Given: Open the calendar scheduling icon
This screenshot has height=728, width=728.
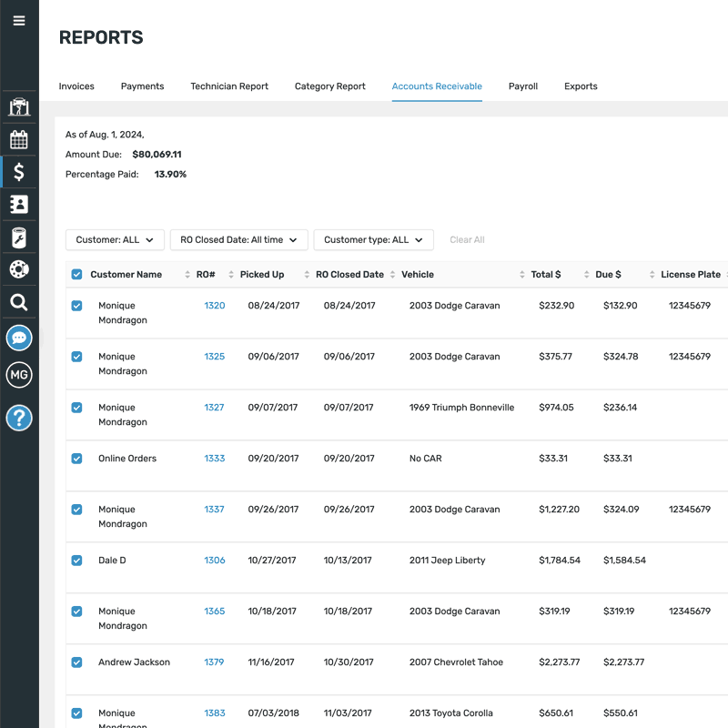Looking at the screenshot, I should 19,138.
